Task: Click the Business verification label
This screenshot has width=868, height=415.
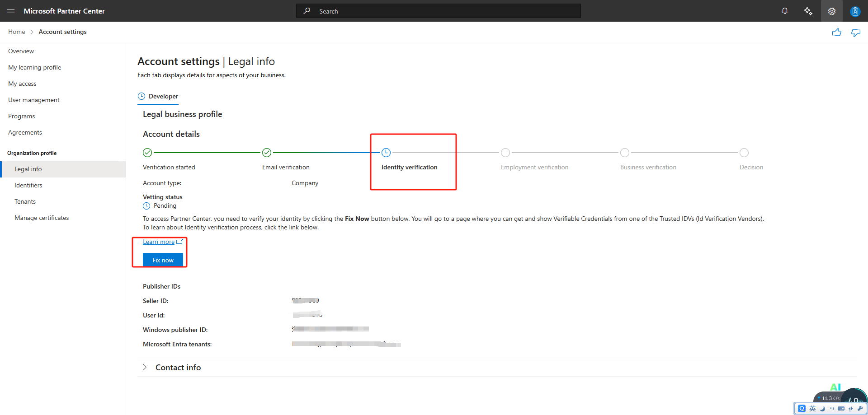Action: [648, 167]
